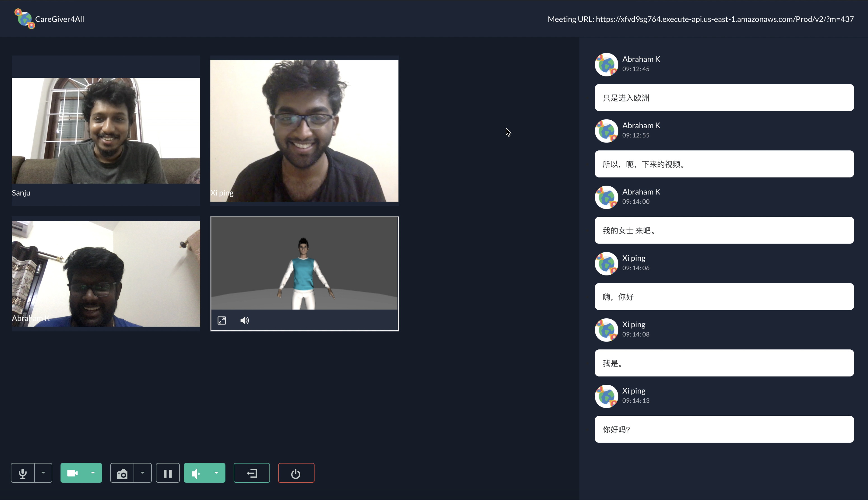Open the speaker device dropdown arrow
Screen dimensions: 868x500
coord(216,473)
